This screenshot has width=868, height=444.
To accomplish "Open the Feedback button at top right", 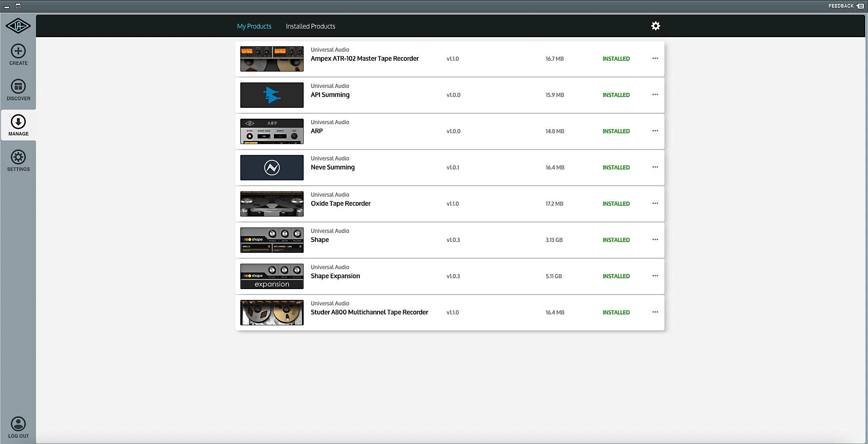I will click(846, 6).
